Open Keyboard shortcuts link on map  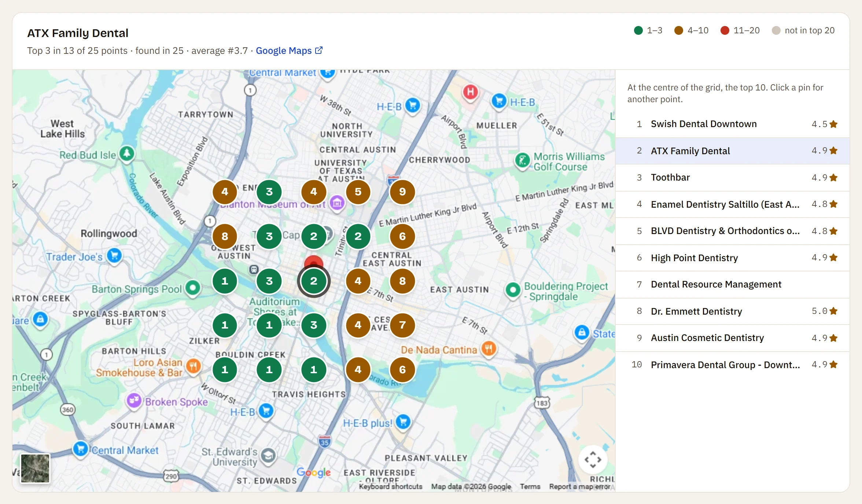[391, 486]
